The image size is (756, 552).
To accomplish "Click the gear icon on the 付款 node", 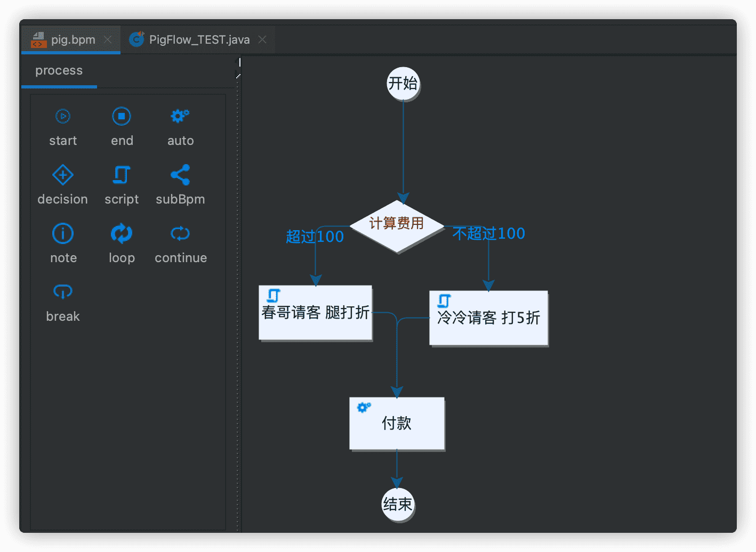I will pyautogui.click(x=364, y=408).
